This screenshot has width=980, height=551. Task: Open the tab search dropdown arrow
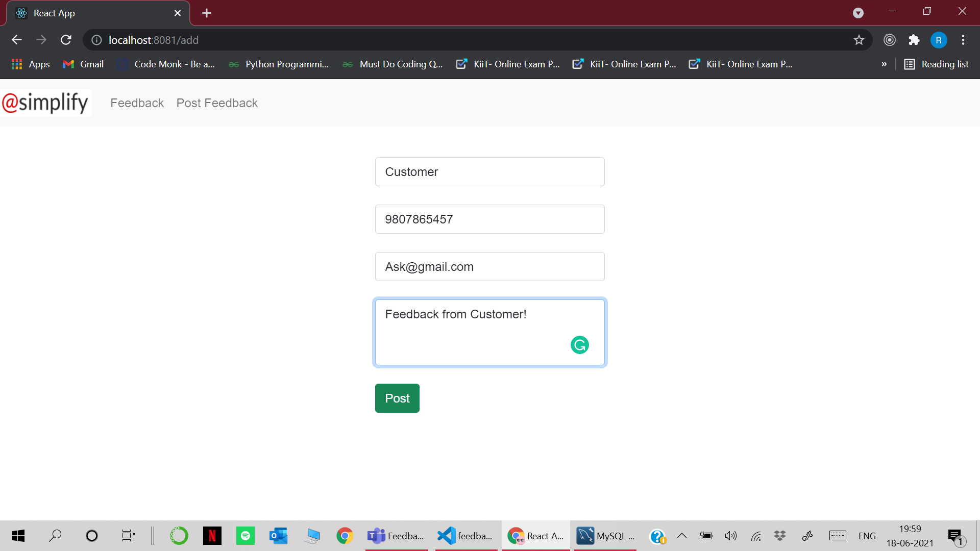(x=858, y=13)
